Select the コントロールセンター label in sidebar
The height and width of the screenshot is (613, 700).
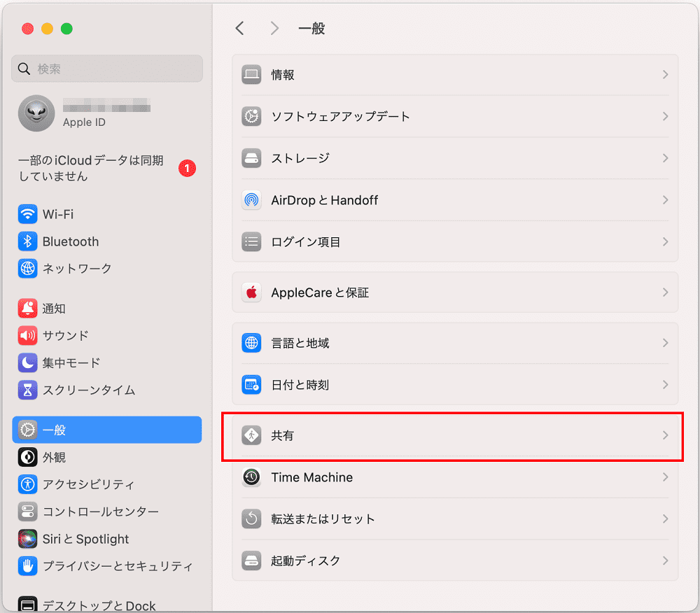(x=100, y=512)
